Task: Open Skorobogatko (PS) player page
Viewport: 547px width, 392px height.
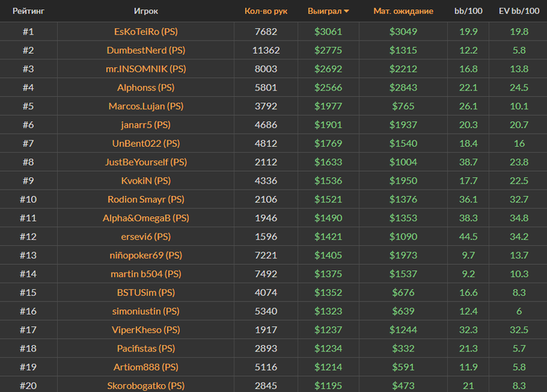Action: [x=145, y=385]
